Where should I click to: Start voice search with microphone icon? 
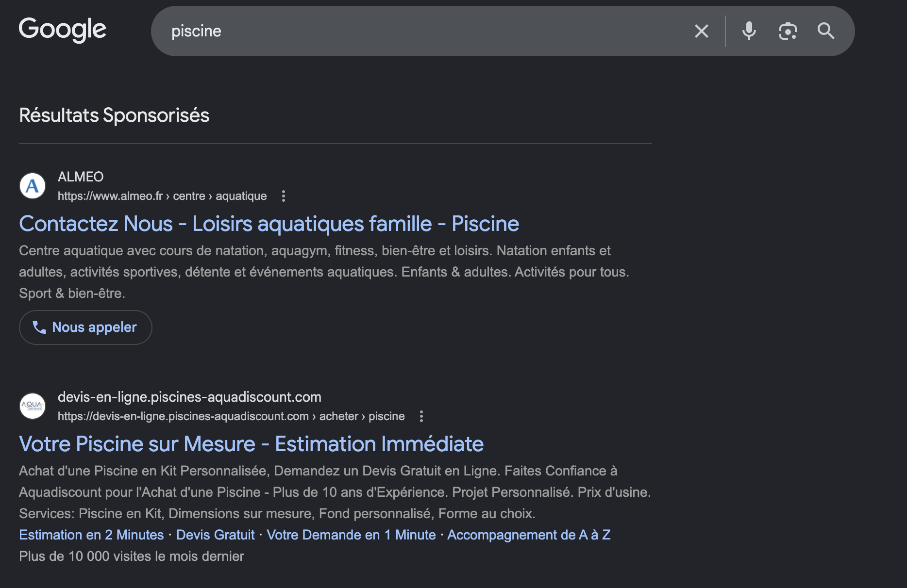pos(749,31)
